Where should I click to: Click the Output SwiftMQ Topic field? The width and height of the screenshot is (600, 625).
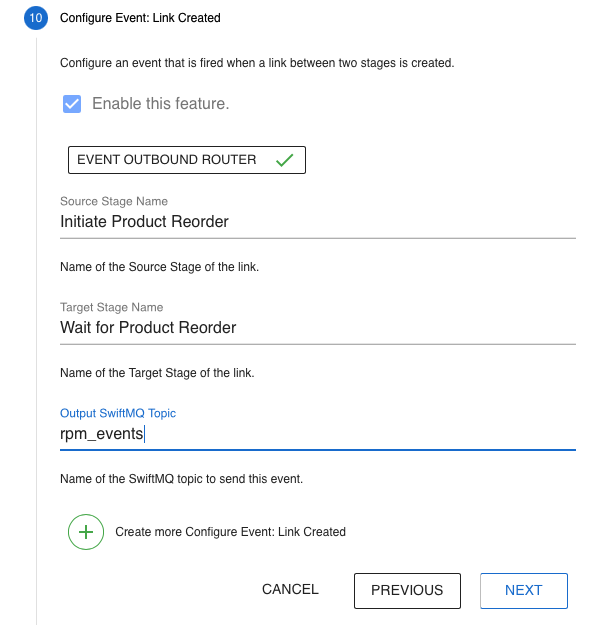click(x=317, y=434)
